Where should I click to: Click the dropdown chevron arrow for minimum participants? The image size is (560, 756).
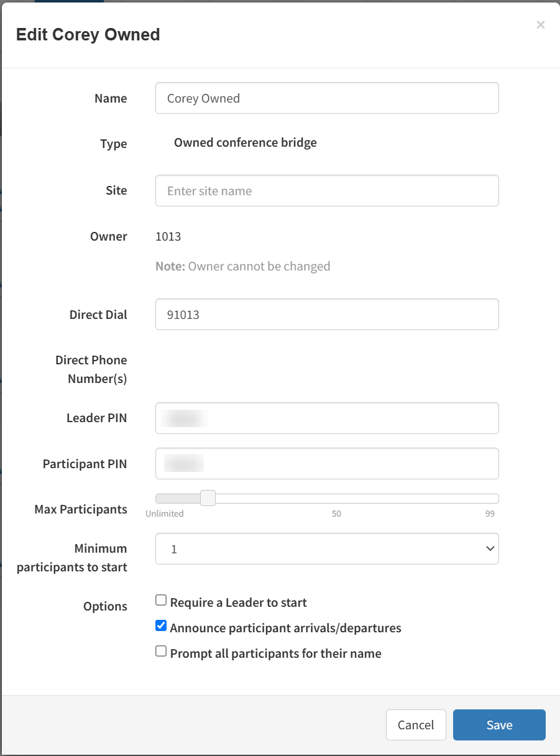tap(490, 549)
